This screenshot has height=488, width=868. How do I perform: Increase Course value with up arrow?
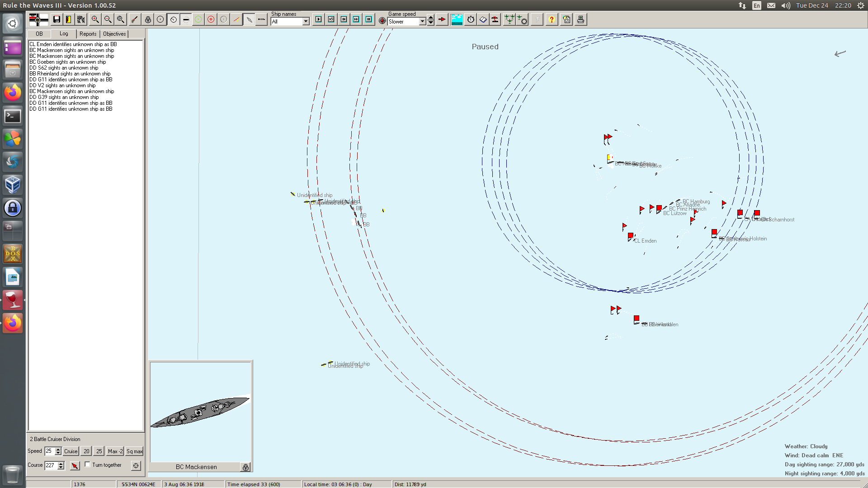pyautogui.click(x=61, y=463)
